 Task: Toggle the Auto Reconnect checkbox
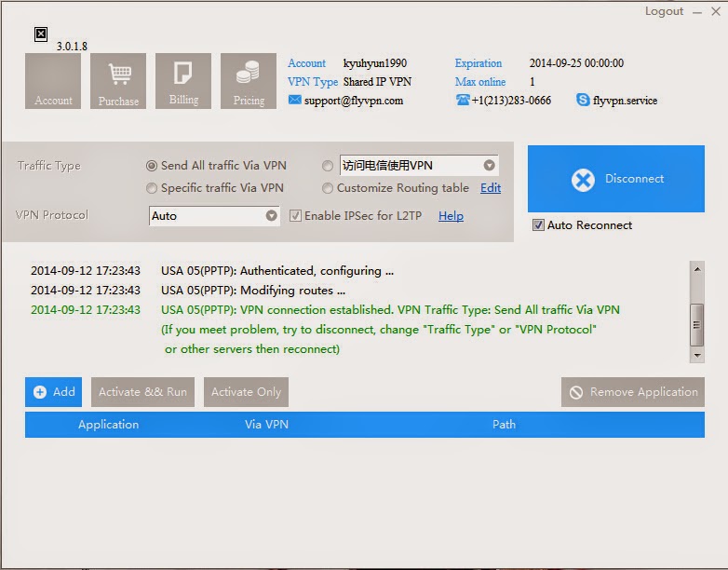(538, 225)
